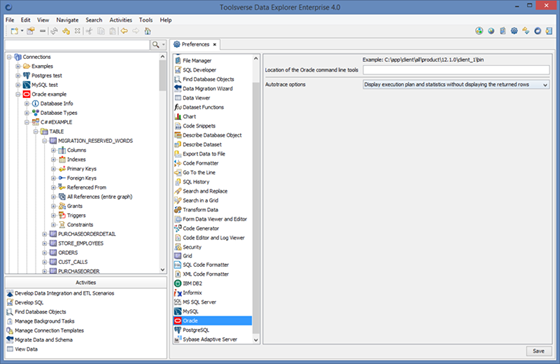Click the Save button

539,351
